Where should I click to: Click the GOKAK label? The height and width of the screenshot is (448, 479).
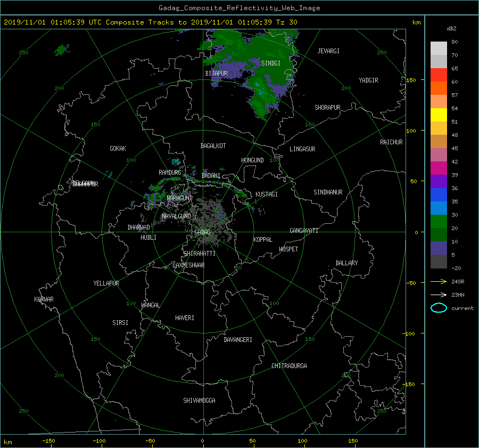[x=118, y=149]
